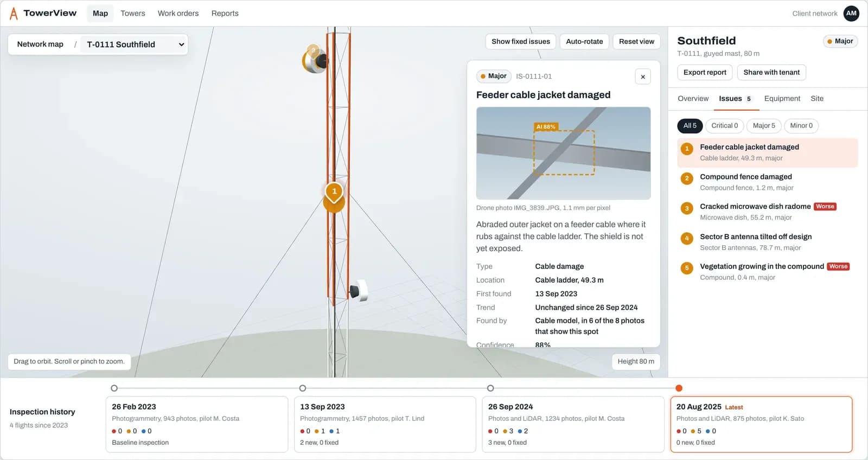Select the Compound fence damaged issue

768,182
